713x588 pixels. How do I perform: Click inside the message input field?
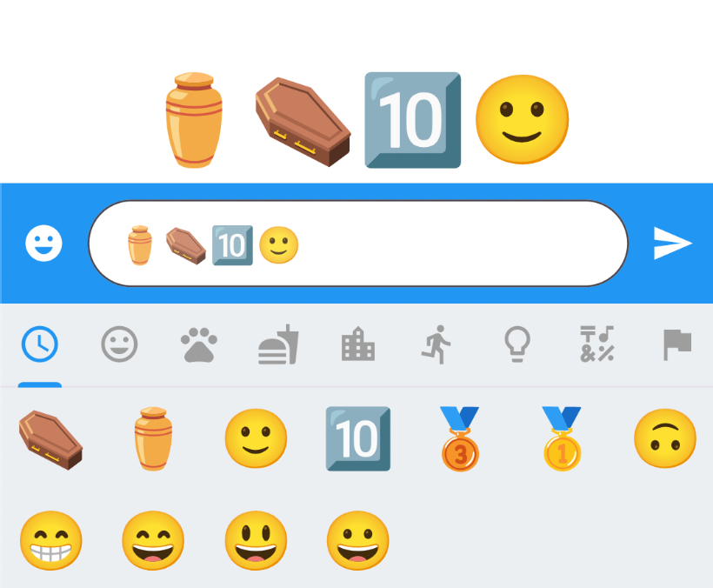point(358,244)
